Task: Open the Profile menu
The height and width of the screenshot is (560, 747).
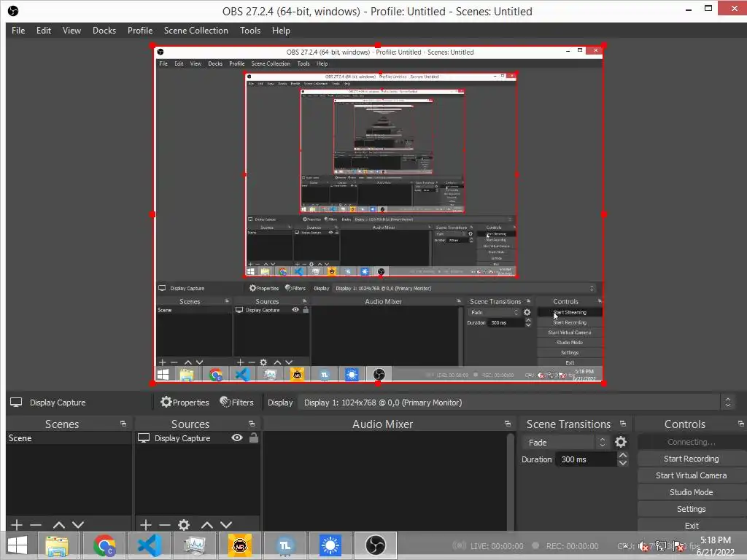Action: (x=139, y=31)
